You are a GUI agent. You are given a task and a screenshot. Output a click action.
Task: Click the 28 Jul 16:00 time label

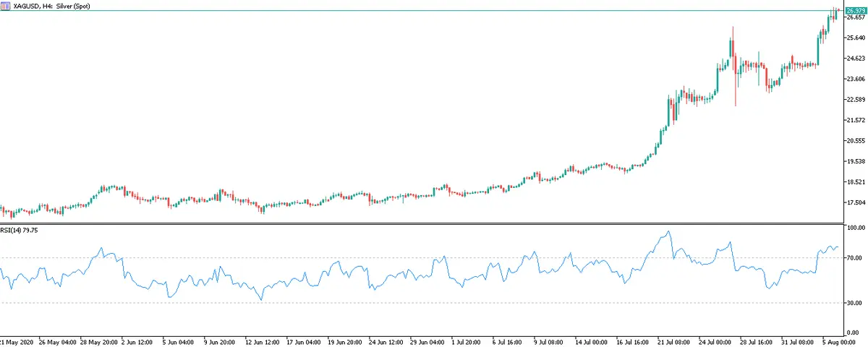point(755,341)
